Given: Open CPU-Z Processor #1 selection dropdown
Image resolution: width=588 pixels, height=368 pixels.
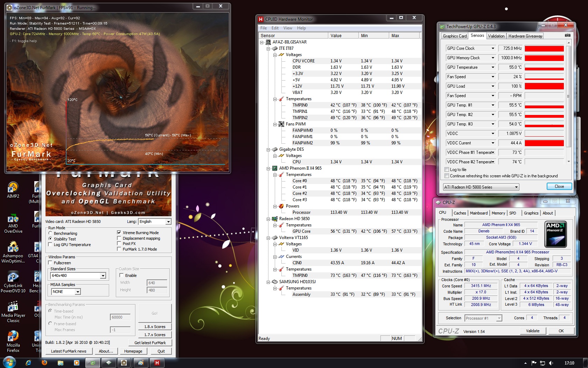Looking at the screenshot, I should [x=483, y=318].
